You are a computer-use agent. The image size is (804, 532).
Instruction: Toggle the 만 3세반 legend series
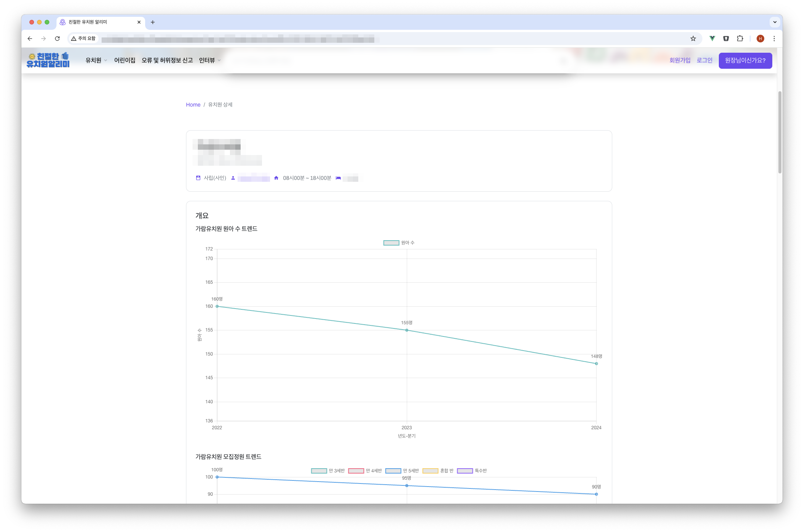click(328, 471)
